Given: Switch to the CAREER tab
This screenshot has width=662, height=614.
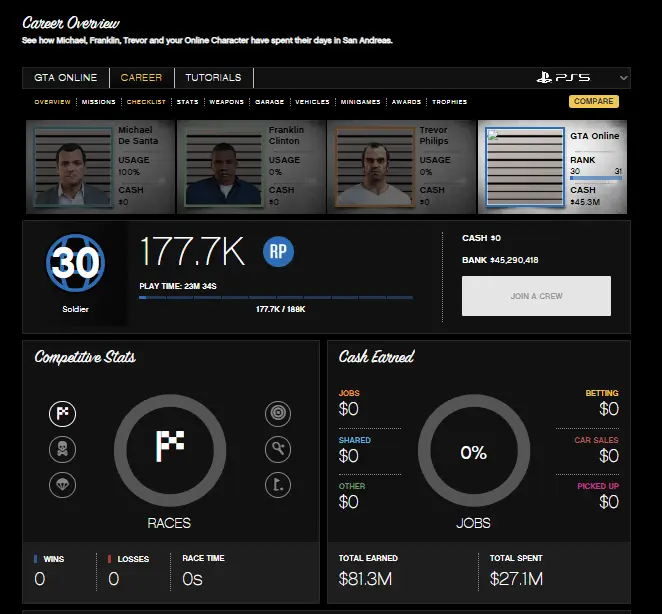Looking at the screenshot, I should click(x=141, y=78).
